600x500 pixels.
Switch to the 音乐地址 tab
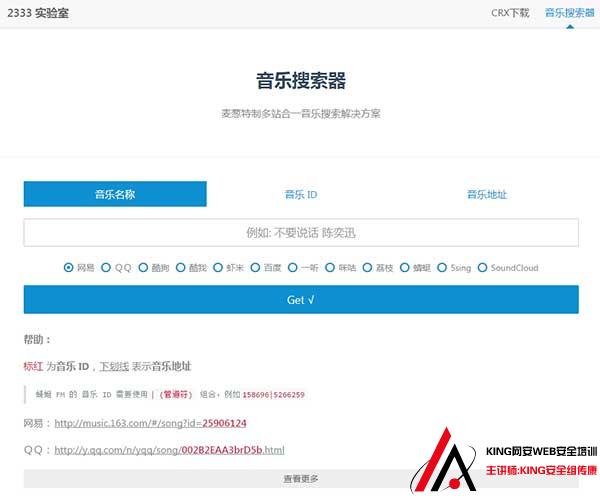(x=487, y=194)
